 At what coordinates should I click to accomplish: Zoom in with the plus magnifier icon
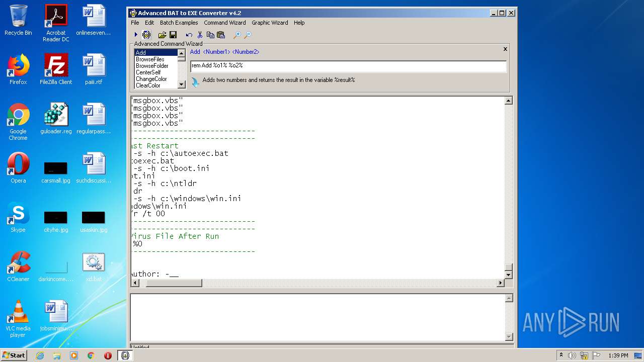click(236, 35)
